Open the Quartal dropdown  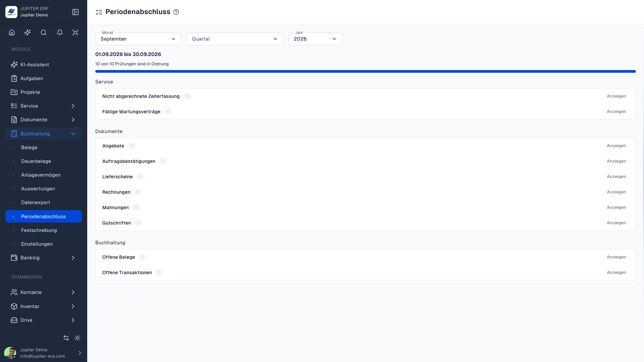pyautogui.click(x=235, y=39)
